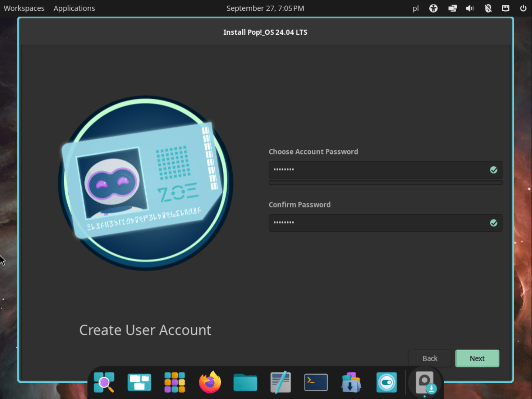Open the Settings toggle dock icon
The height and width of the screenshot is (399, 532).
(x=386, y=382)
